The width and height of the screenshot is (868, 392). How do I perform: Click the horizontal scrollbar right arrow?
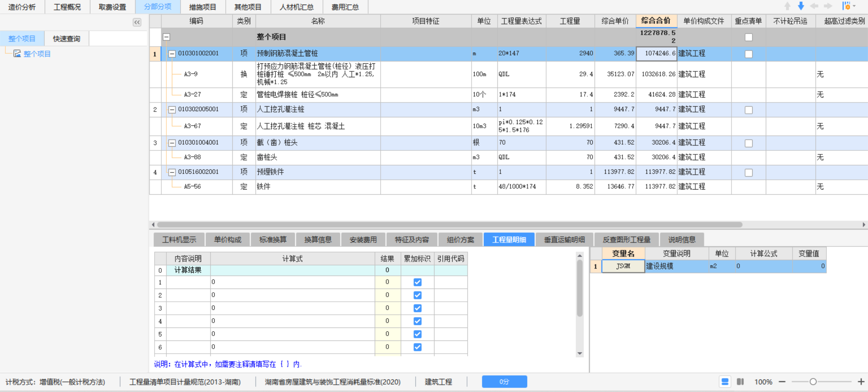point(864,224)
